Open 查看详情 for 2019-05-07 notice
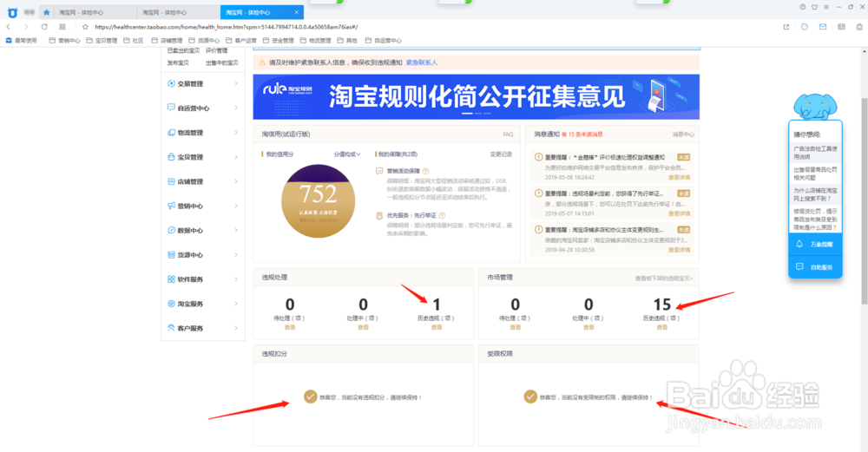The height and width of the screenshot is (452, 868). 680,213
